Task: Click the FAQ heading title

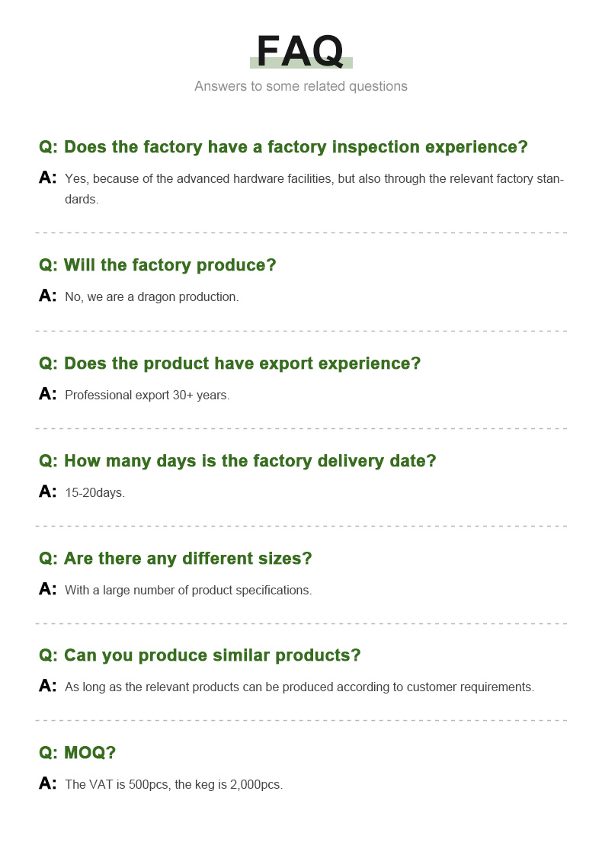Action: (x=300, y=51)
